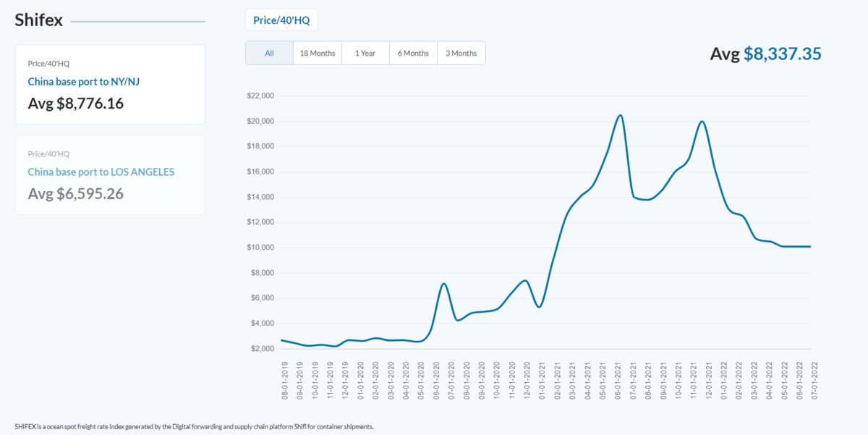Viewport: 868px width, 435px height.
Task: Click the Avg $6,595.26 Los Angeles value
Action: tap(76, 194)
